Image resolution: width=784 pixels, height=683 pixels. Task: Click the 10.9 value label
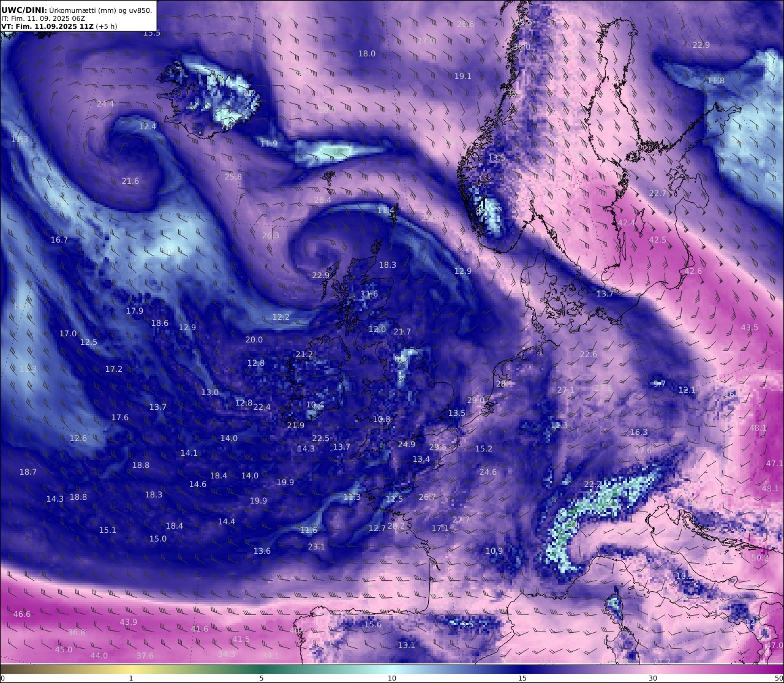tap(494, 551)
